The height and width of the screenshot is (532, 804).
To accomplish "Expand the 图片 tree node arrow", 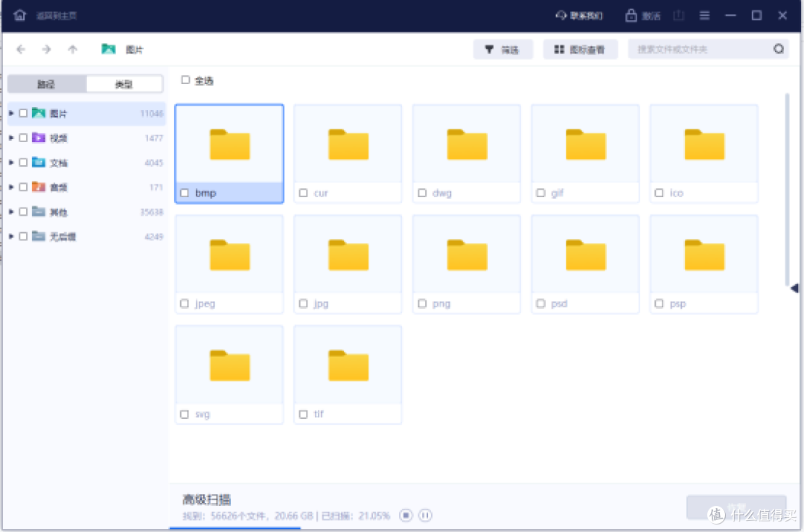I will coord(11,113).
